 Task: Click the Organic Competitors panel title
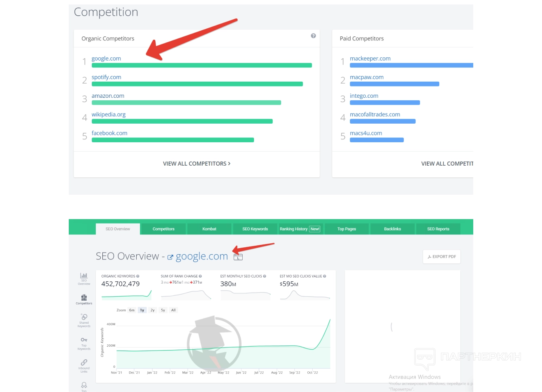click(108, 38)
